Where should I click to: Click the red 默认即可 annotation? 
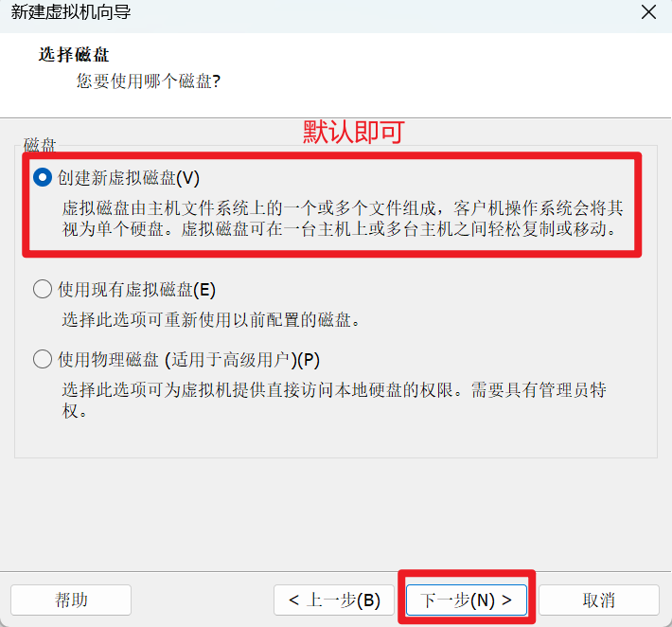click(x=354, y=132)
